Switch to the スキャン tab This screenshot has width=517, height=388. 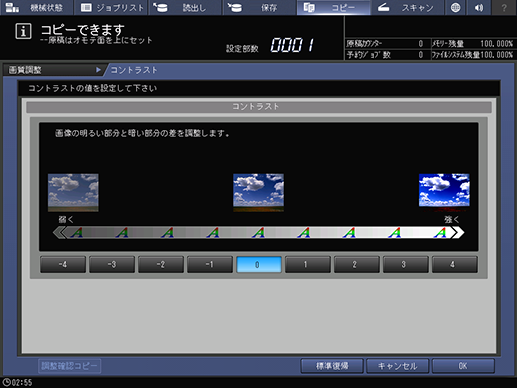pyautogui.click(x=407, y=7)
